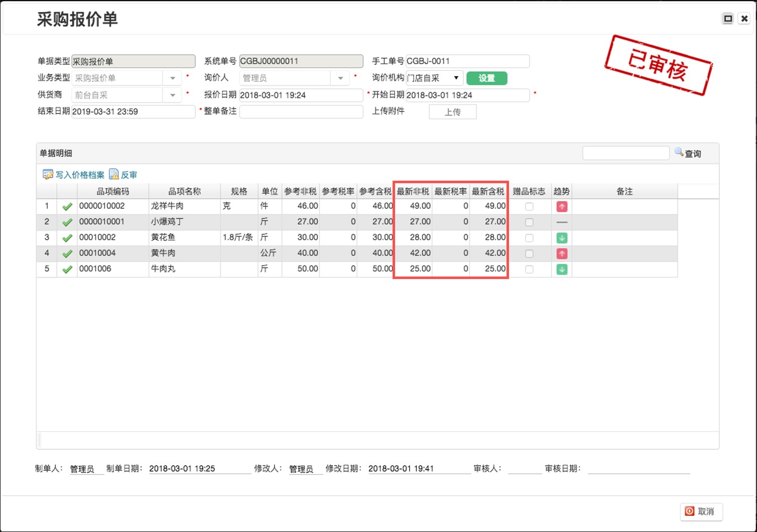The image size is (757, 532).
Task: Click item name 小爆鸡丁
Action: [167, 221]
